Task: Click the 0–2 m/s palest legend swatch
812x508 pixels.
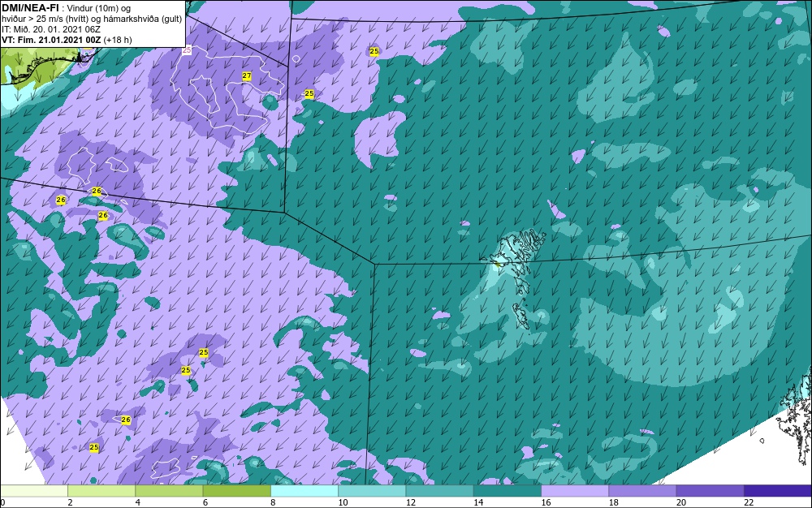Action: pyautogui.click(x=33, y=491)
